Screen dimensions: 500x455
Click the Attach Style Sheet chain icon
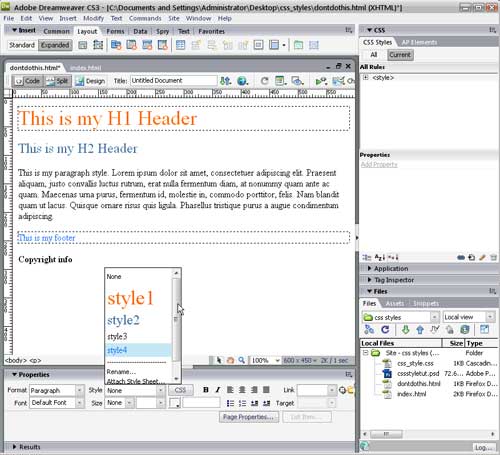pos(461,257)
